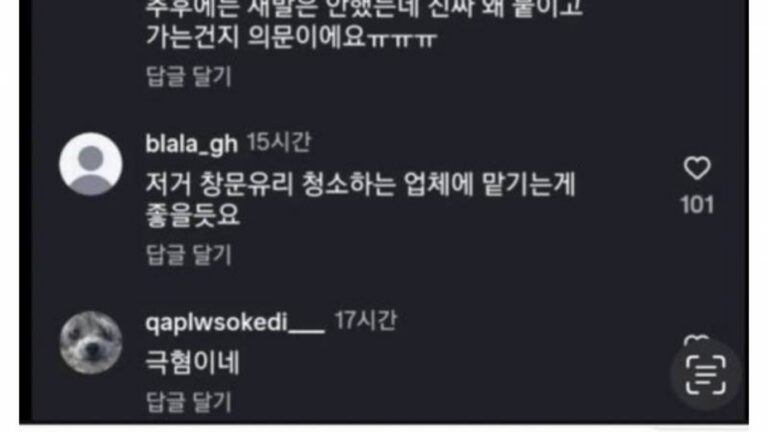Screen dimensions: 768x432
Task: Tap 답글 달기 under the 극혐이네 comment
Action: point(189,402)
